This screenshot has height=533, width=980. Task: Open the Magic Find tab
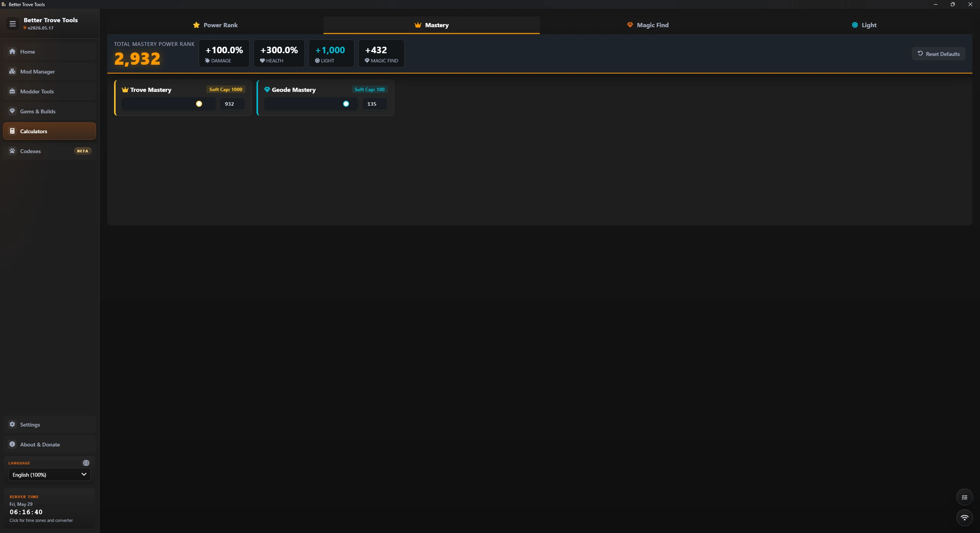coord(648,25)
